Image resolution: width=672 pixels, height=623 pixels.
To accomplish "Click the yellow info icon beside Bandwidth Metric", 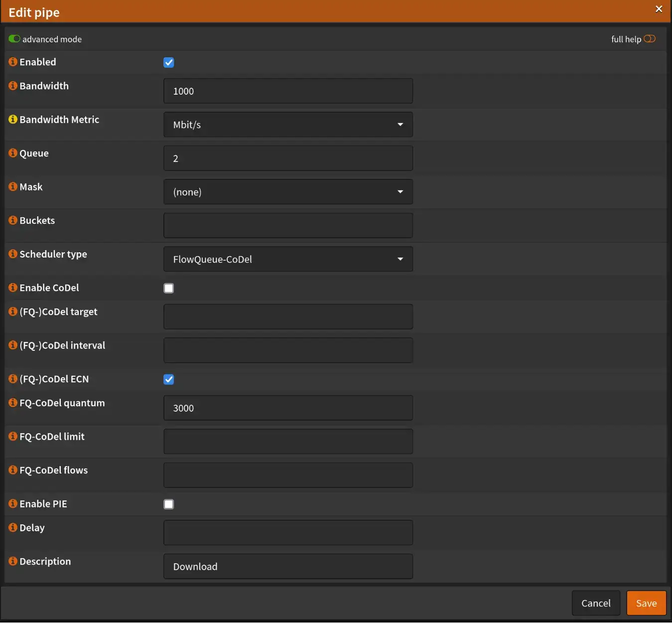I will [x=13, y=120].
